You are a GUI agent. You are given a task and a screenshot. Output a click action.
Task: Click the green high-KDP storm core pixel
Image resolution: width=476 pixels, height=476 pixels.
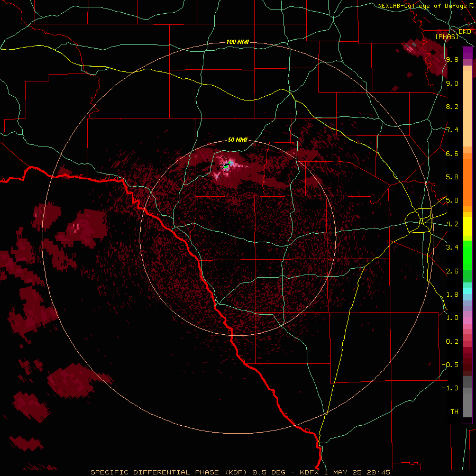pos(226,167)
